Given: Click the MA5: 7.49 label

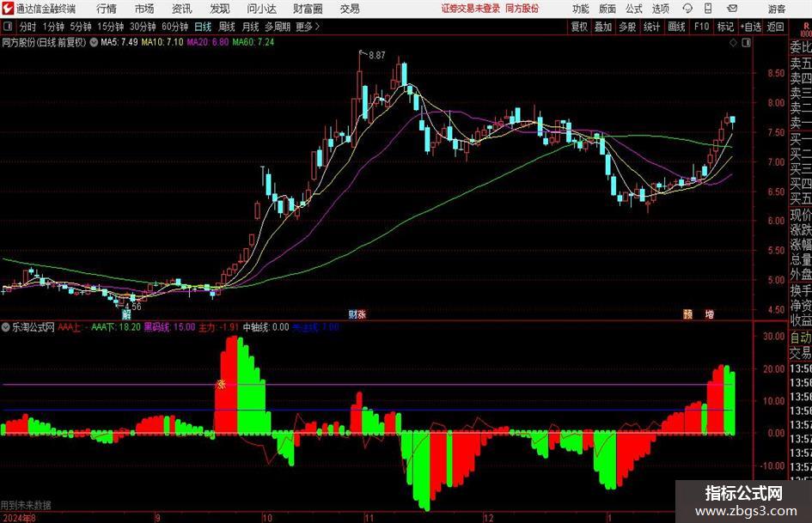Looking at the screenshot, I should [119, 42].
